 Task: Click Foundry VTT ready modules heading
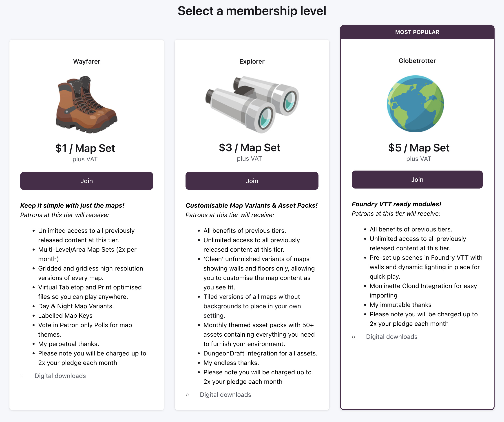396,204
